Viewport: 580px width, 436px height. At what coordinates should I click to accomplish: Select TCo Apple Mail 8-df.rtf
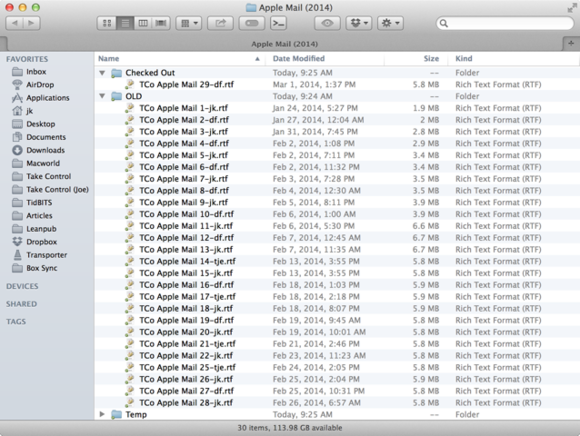(x=184, y=190)
